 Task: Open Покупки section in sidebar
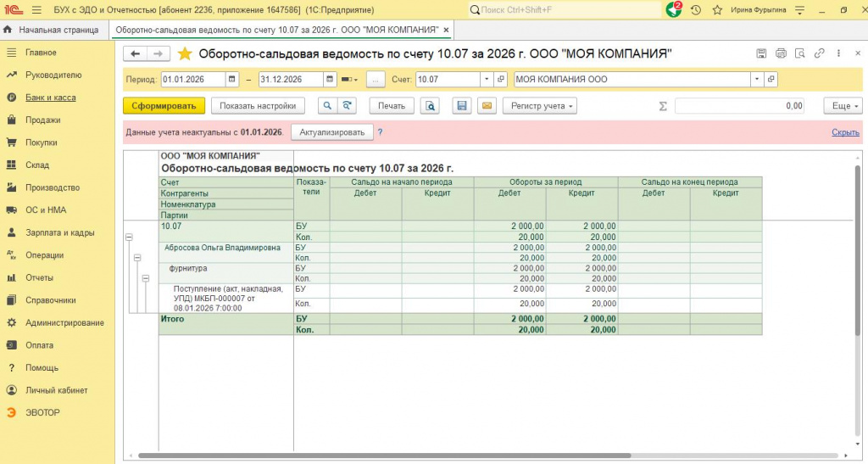(41, 143)
